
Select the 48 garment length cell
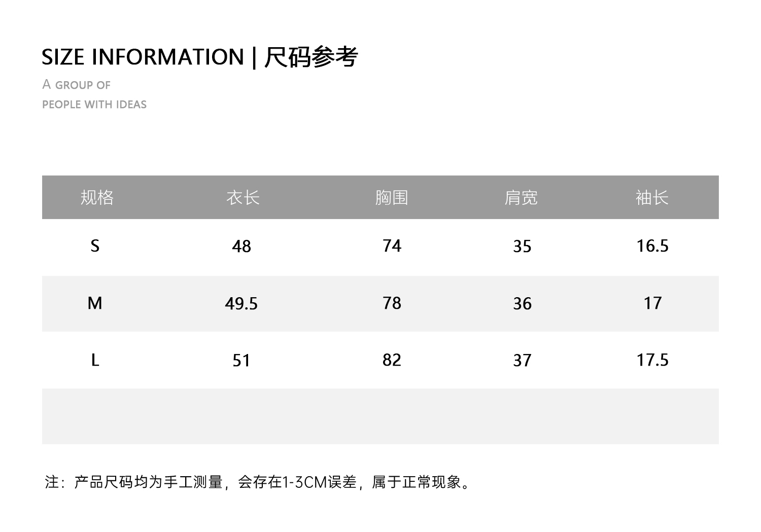241,246
